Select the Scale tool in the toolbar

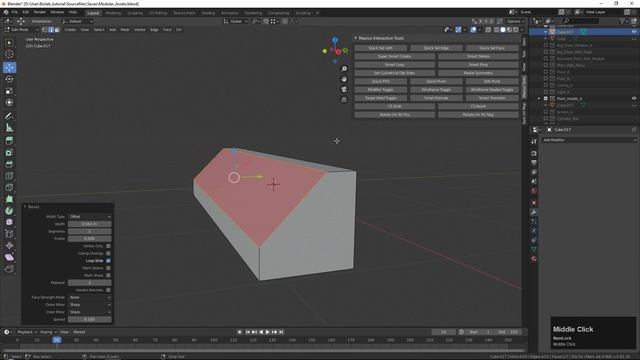[x=9, y=91]
